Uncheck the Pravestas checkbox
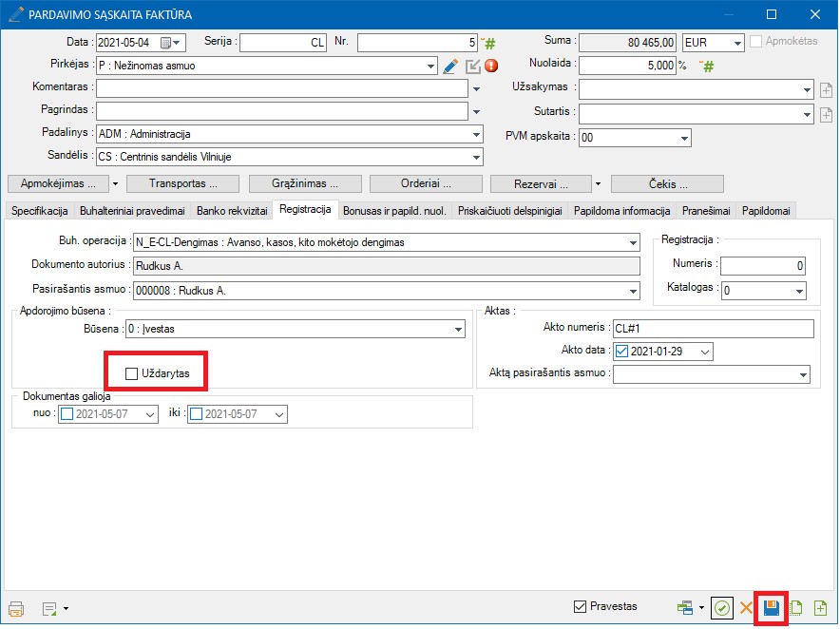Viewport: 840px width, 629px height. pos(581,606)
